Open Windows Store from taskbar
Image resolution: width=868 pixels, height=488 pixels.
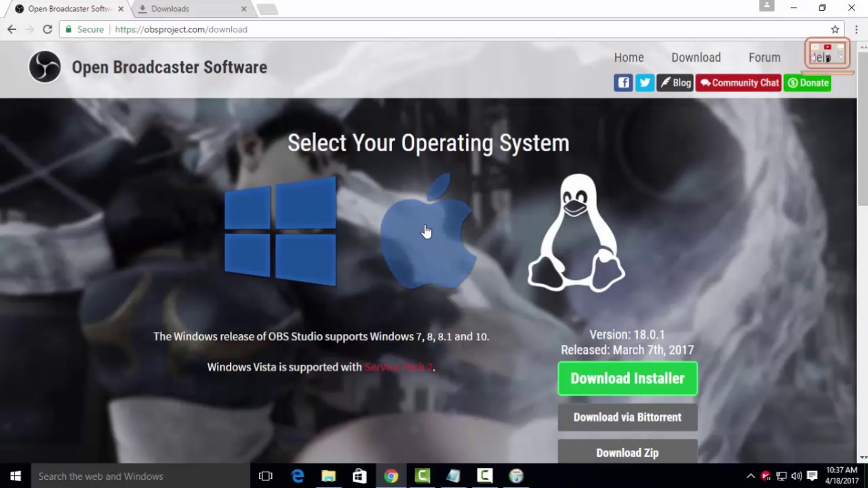point(359,476)
